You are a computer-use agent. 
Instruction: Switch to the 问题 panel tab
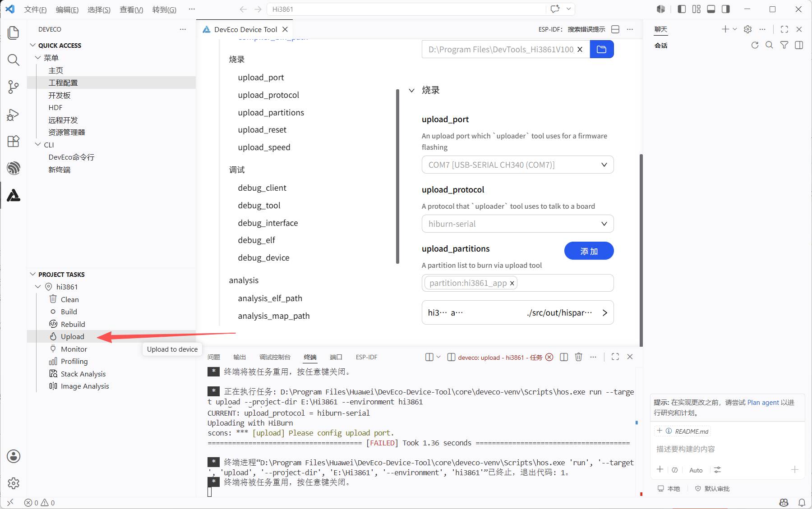pos(214,357)
